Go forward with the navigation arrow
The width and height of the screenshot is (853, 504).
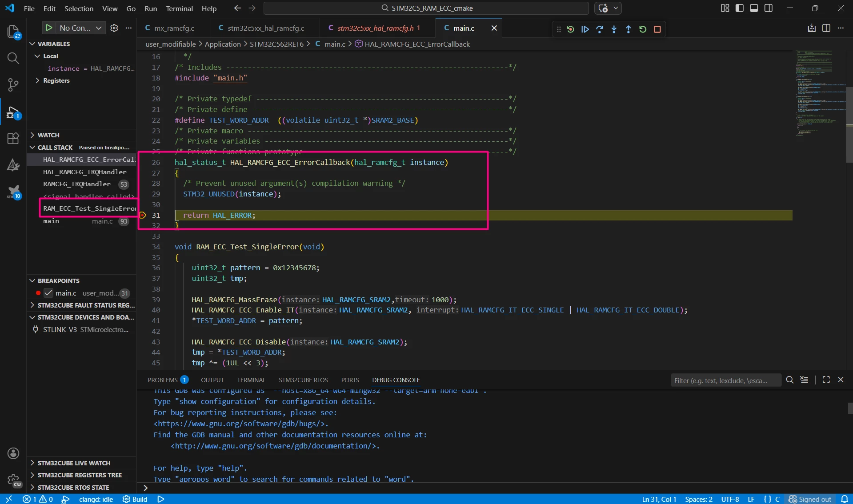[252, 8]
